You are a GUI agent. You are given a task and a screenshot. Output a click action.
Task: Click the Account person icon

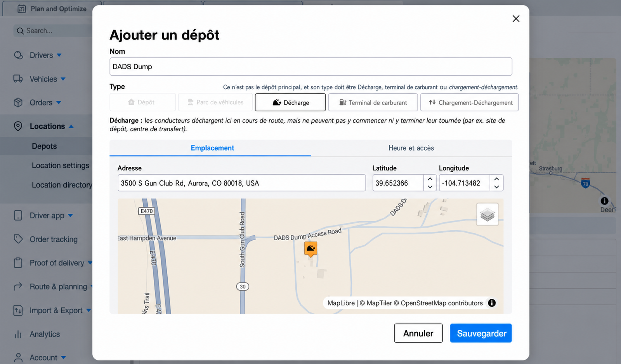[18, 357]
